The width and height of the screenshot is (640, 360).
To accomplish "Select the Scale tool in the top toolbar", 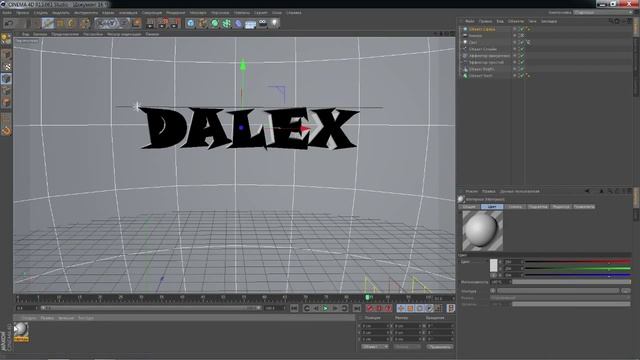I will 60,23.
